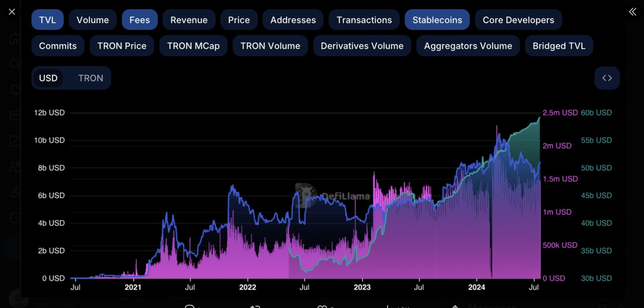The height and width of the screenshot is (308, 644).
Task: Enable TRON MCap series
Action: pos(193,46)
